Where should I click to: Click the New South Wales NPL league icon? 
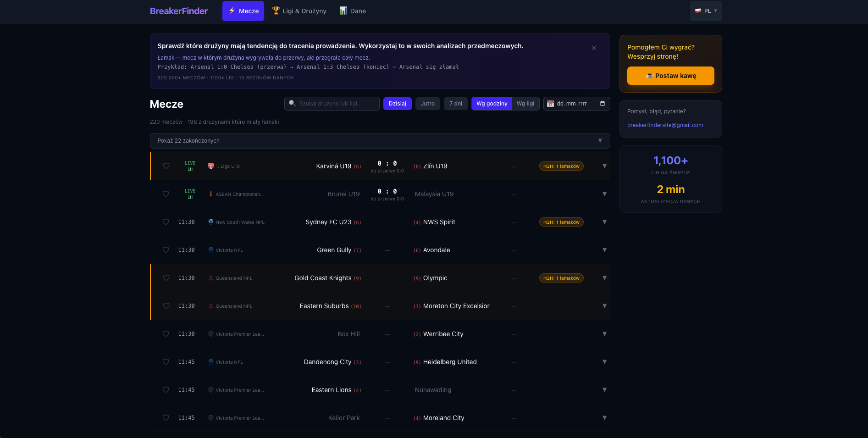point(211,222)
